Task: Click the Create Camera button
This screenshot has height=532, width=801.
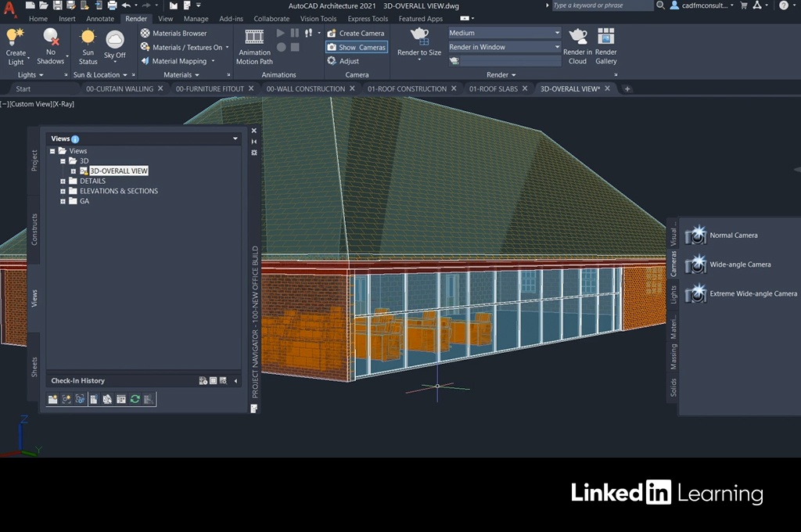Action: pyautogui.click(x=355, y=34)
